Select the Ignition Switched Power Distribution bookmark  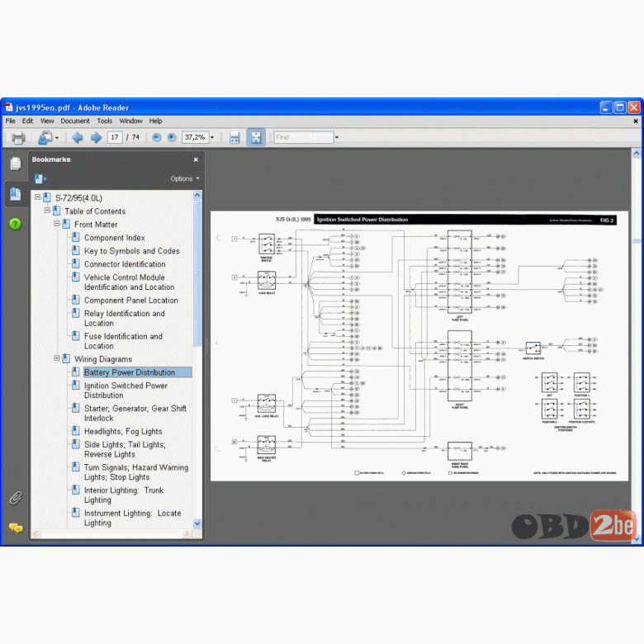(125, 391)
